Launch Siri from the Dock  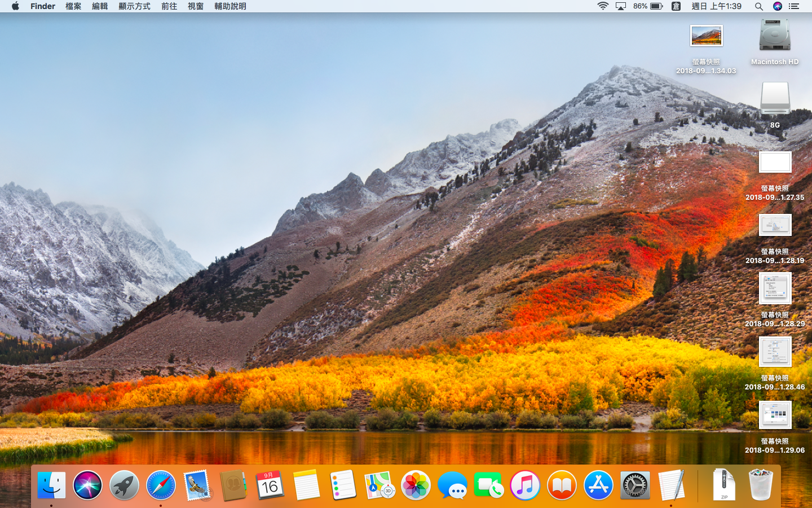point(88,485)
